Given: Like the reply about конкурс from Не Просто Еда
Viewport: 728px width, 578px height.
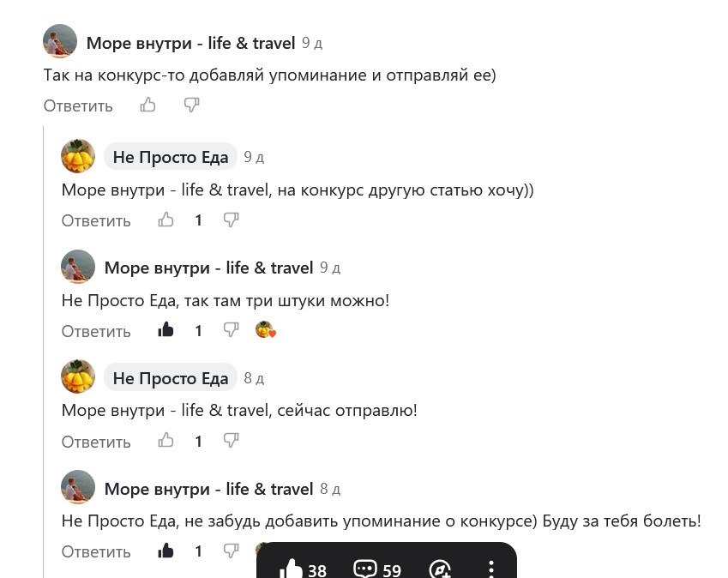Looking at the screenshot, I should [x=165, y=220].
